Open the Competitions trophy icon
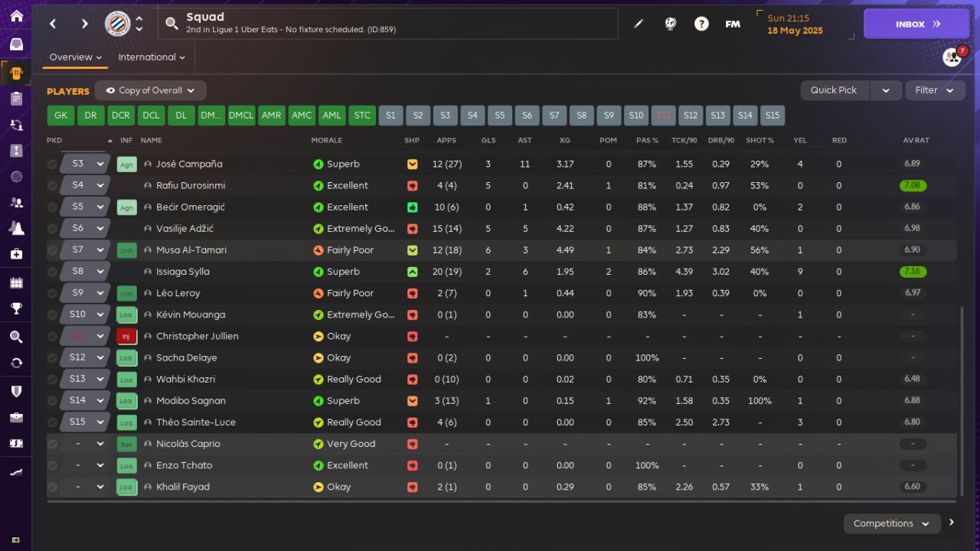Screen dimensions: 980x551 (16, 309)
